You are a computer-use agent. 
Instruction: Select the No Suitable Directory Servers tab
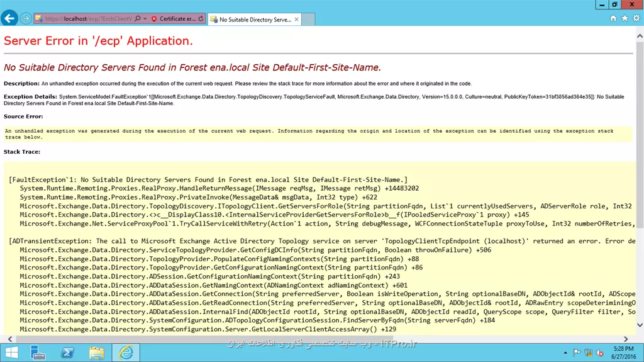[255, 20]
